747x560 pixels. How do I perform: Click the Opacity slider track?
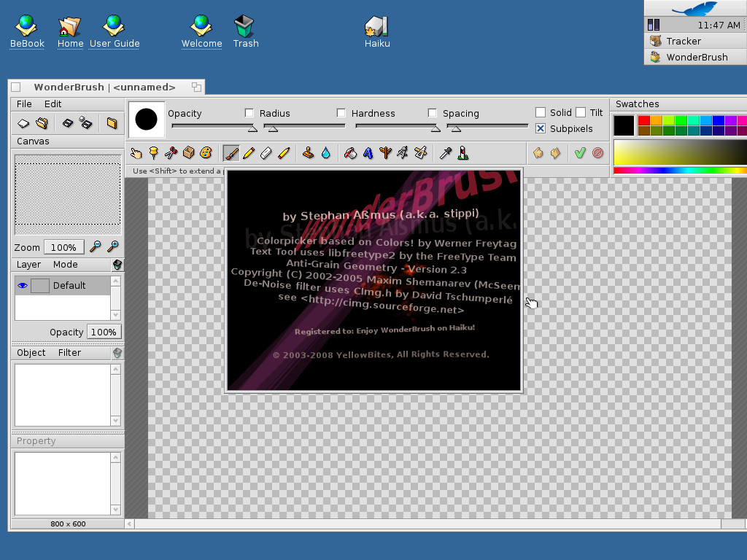coord(212,125)
